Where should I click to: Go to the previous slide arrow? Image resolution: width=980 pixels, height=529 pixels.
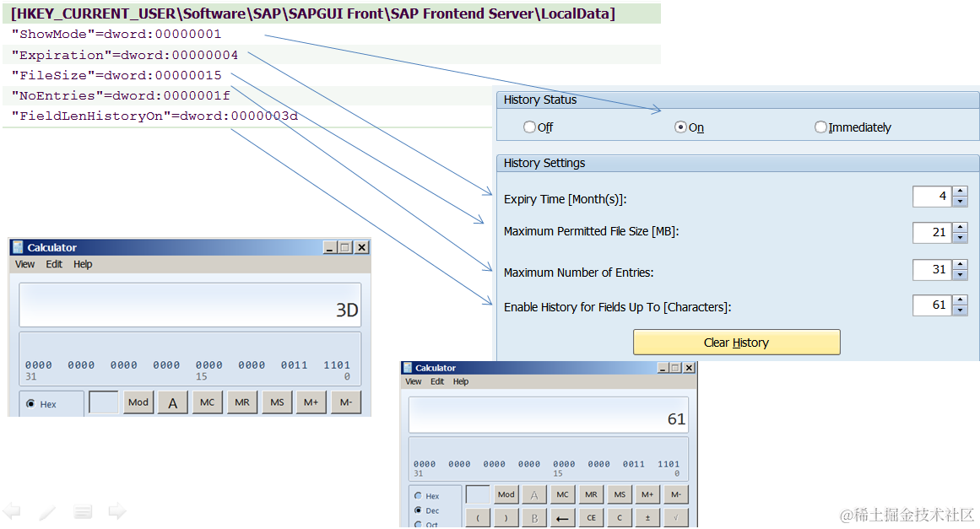tap(11, 511)
